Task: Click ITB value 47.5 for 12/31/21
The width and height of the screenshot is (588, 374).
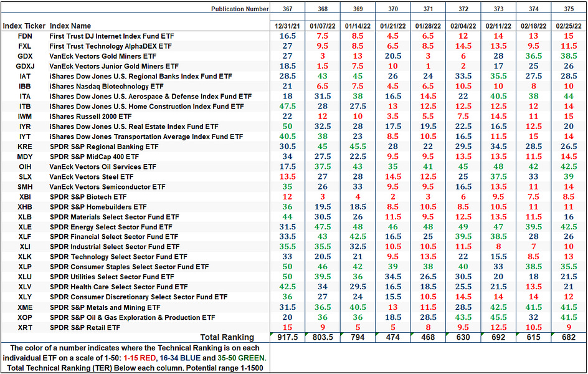Action: (288, 107)
